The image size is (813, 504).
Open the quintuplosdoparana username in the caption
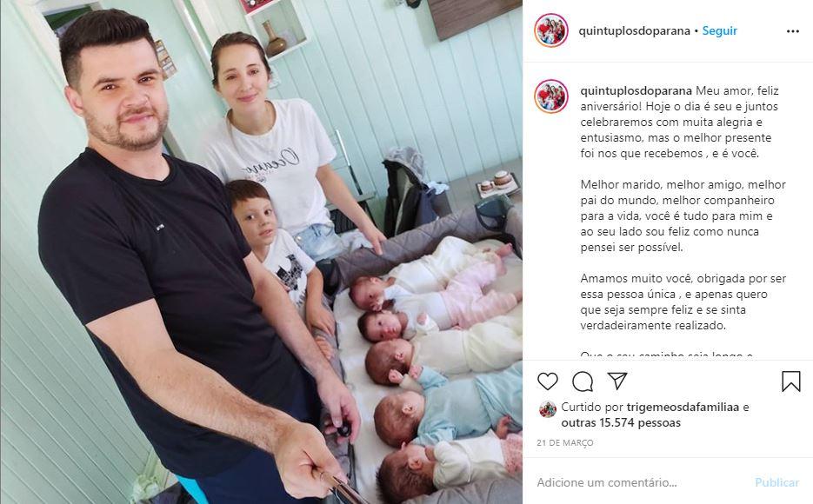tap(636, 90)
